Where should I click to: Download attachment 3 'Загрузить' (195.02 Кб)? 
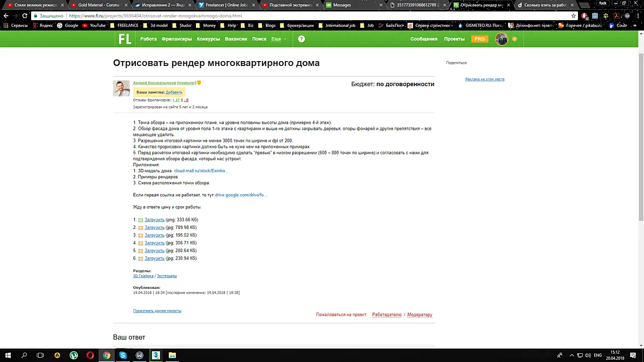(154, 235)
